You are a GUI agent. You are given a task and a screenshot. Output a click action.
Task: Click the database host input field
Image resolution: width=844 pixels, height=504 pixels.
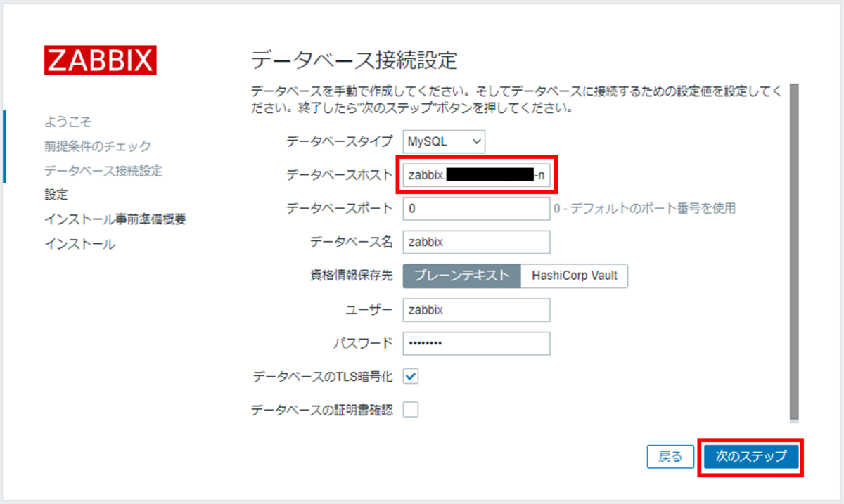(477, 175)
